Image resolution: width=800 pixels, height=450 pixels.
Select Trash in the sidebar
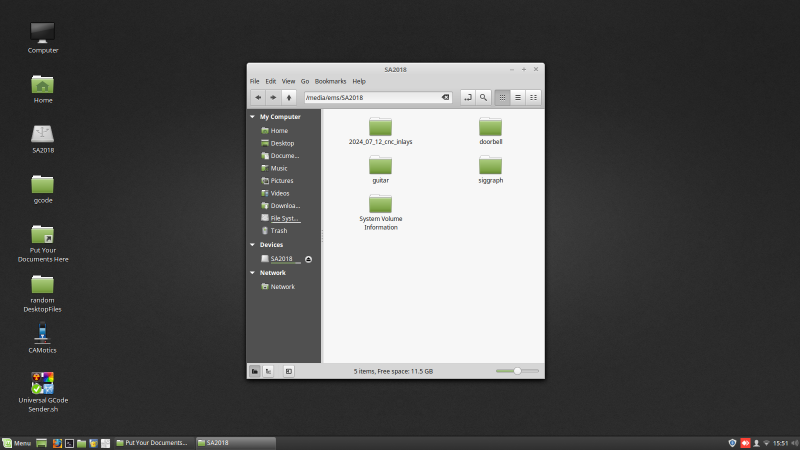tap(279, 231)
